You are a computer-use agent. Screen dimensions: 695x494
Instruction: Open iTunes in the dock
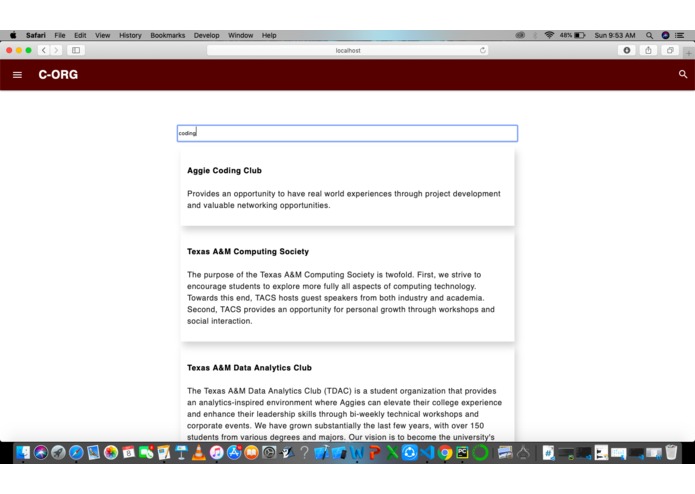point(216,453)
